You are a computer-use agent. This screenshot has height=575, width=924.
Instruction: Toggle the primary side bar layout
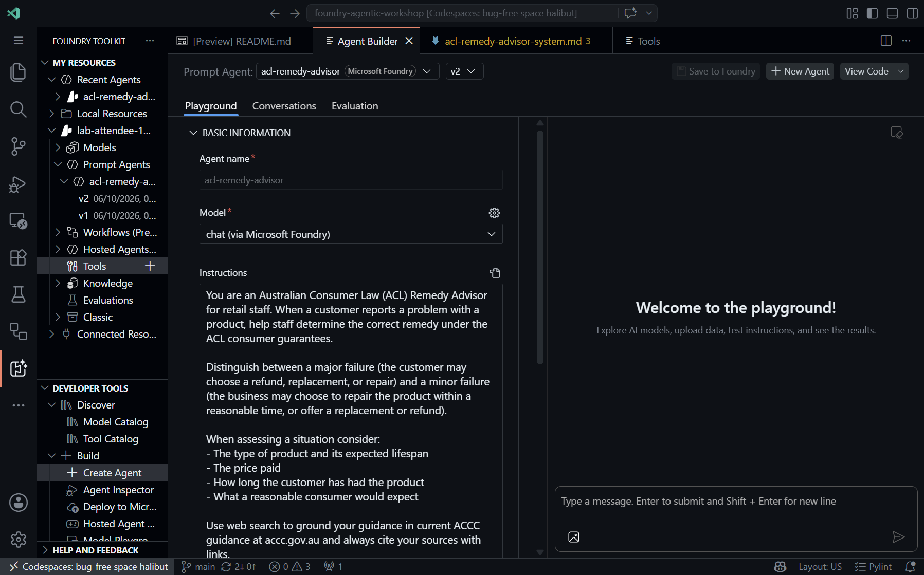pos(872,13)
